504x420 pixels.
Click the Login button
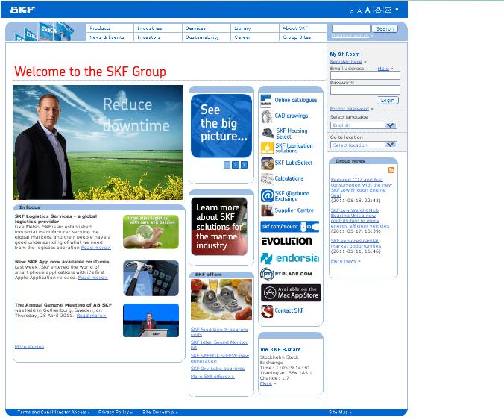point(388,101)
